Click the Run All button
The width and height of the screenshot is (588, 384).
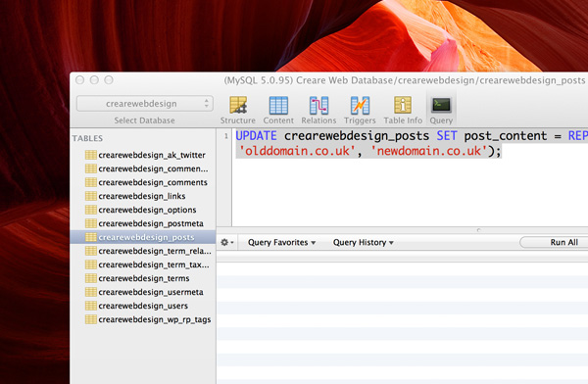tap(555, 242)
